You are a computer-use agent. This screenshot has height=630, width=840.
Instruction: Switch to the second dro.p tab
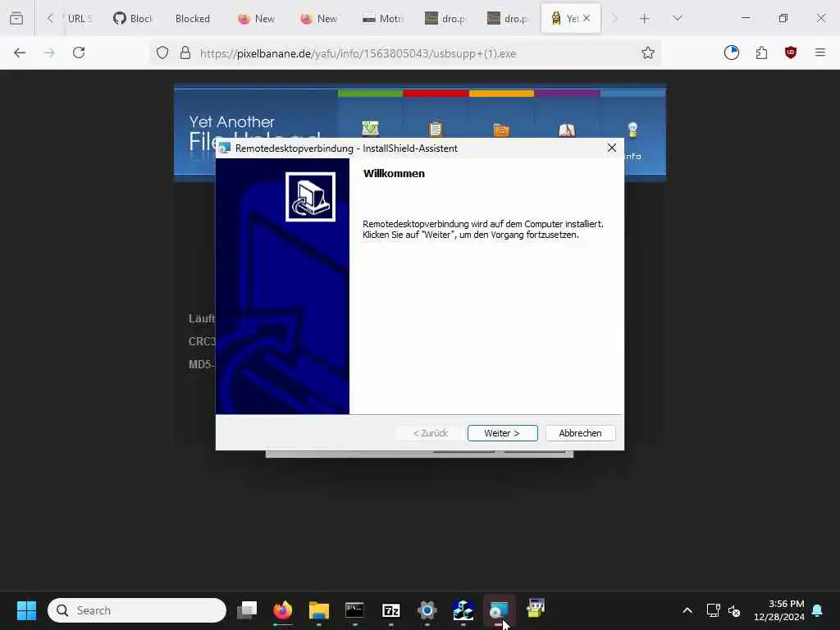507,19
